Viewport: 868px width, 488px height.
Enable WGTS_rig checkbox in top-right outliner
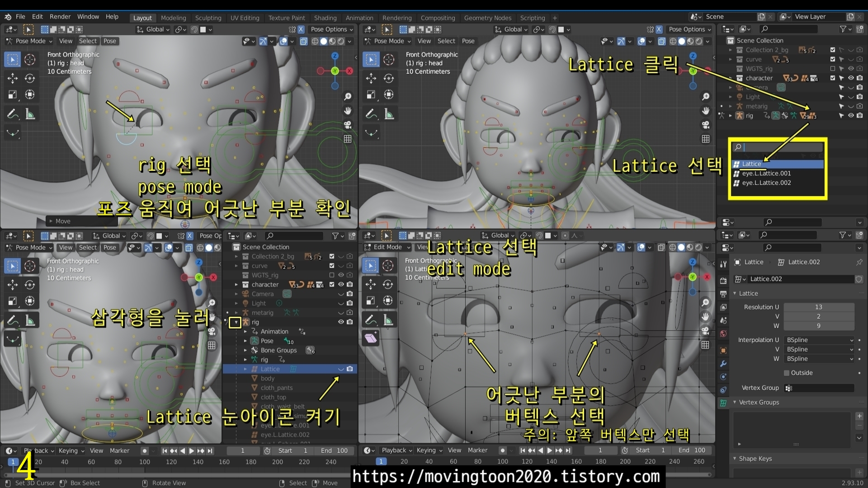833,69
